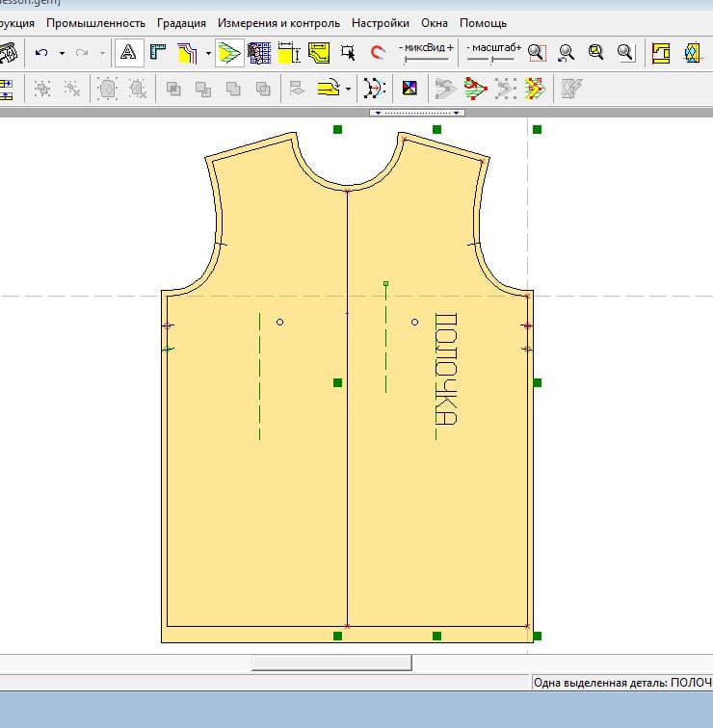713x728 pixels.
Task: Open the Redo history dropdown arrow
Action: tap(102, 53)
